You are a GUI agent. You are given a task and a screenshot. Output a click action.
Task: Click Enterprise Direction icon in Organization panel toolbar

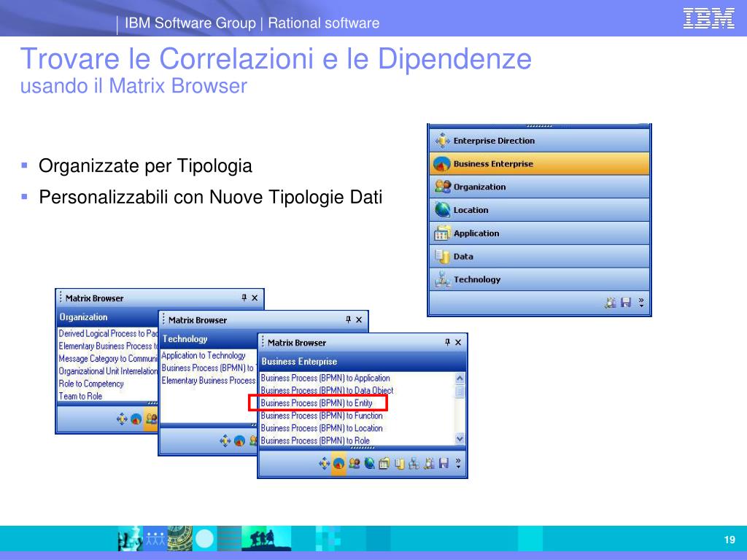pos(122,419)
